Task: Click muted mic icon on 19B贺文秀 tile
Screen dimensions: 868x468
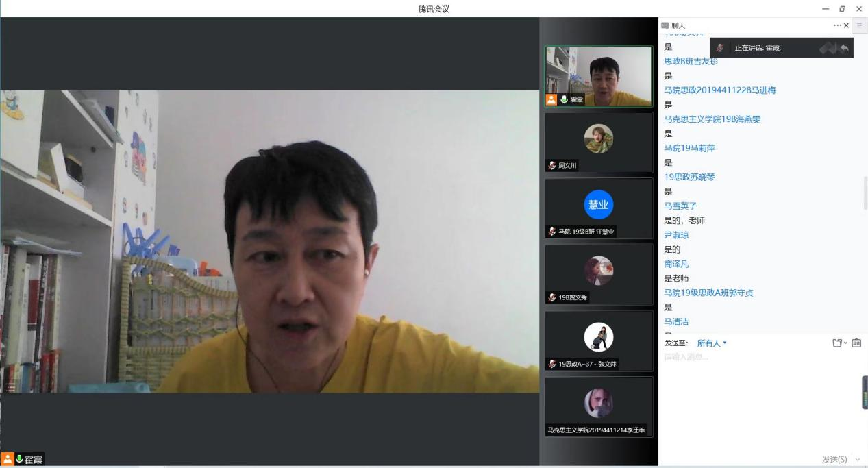Action: point(552,297)
